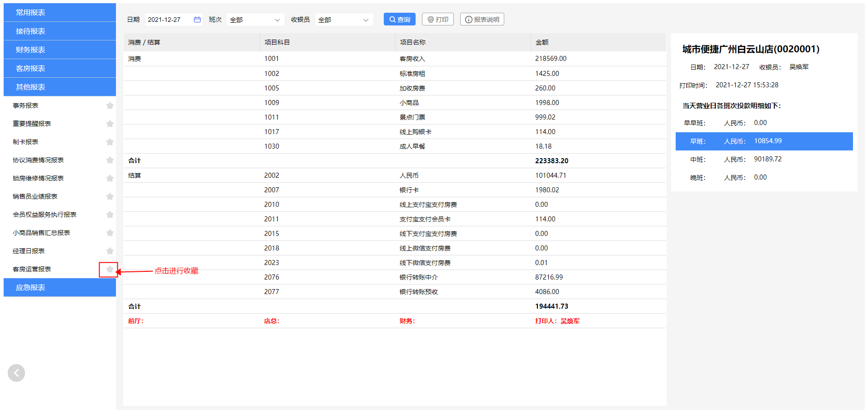
Task: Open the 常用报表 menu section
Action: (60, 12)
